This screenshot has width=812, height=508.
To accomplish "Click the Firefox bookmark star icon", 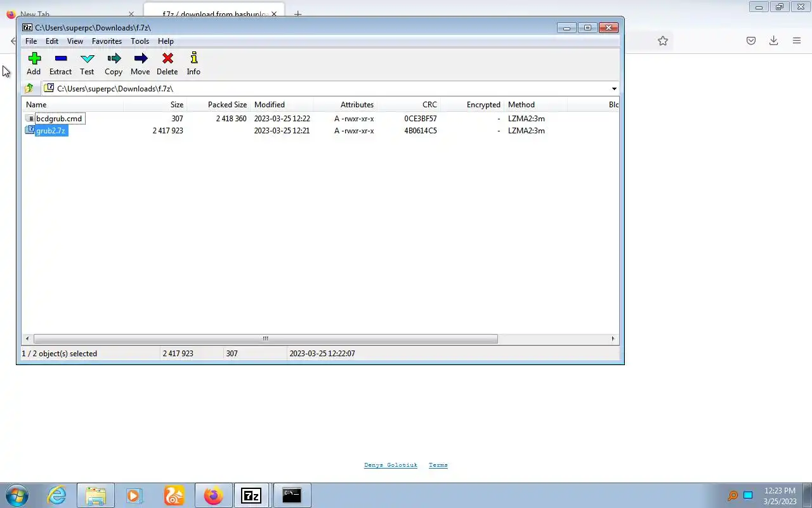I will pos(663,41).
